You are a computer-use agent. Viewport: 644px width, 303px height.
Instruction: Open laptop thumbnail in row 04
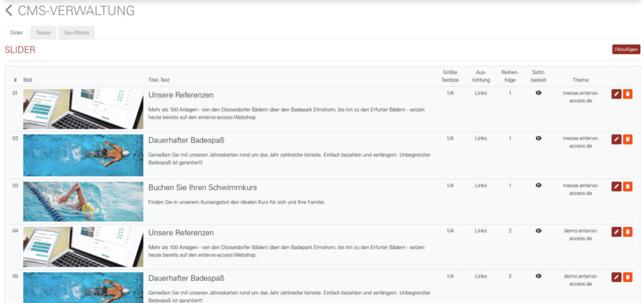point(84,247)
